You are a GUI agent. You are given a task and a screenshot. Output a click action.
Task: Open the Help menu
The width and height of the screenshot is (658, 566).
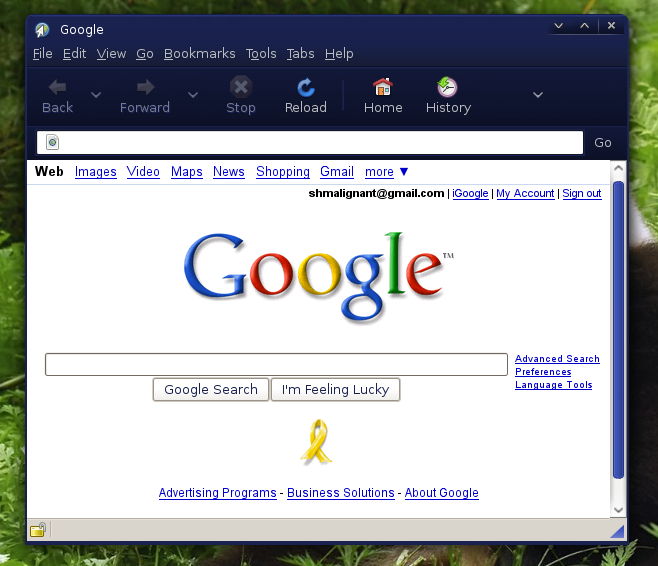339,54
